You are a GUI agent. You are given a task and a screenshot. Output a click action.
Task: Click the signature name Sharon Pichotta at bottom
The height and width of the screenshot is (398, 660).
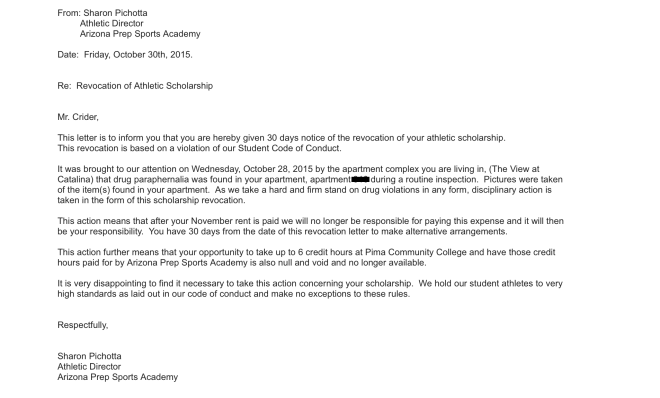coord(89,356)
